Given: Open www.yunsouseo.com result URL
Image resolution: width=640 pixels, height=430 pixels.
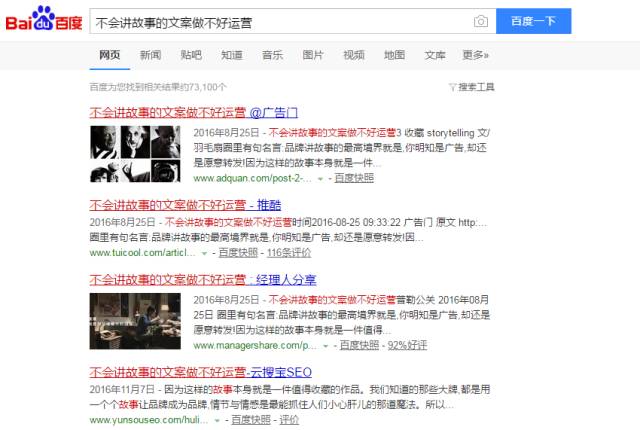Looking at the screenshot, I should 149,420.
